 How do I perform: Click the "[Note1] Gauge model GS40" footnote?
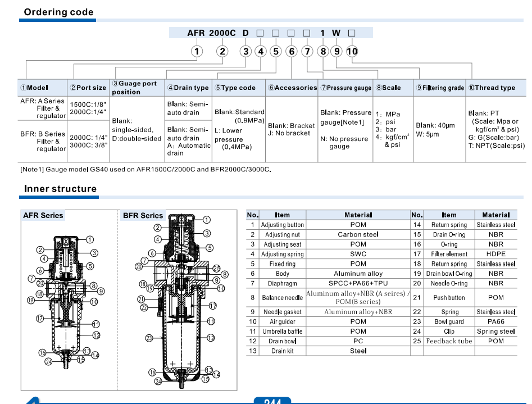pos(145,169)
